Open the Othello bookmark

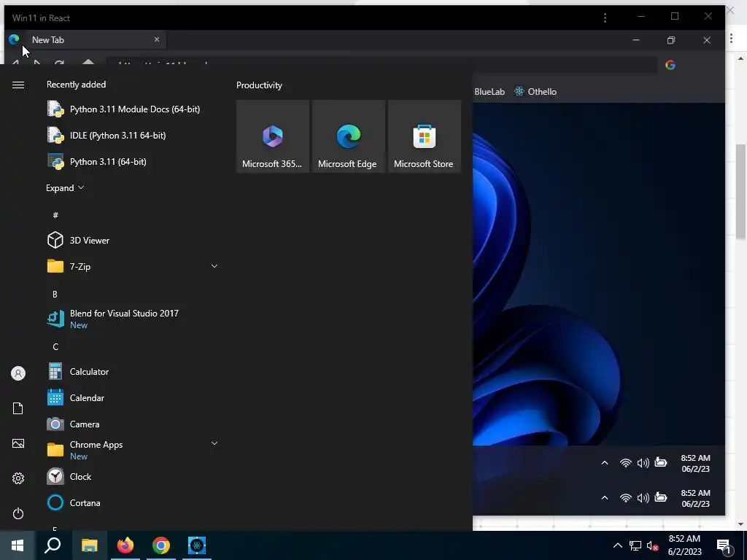pos(535,91)
